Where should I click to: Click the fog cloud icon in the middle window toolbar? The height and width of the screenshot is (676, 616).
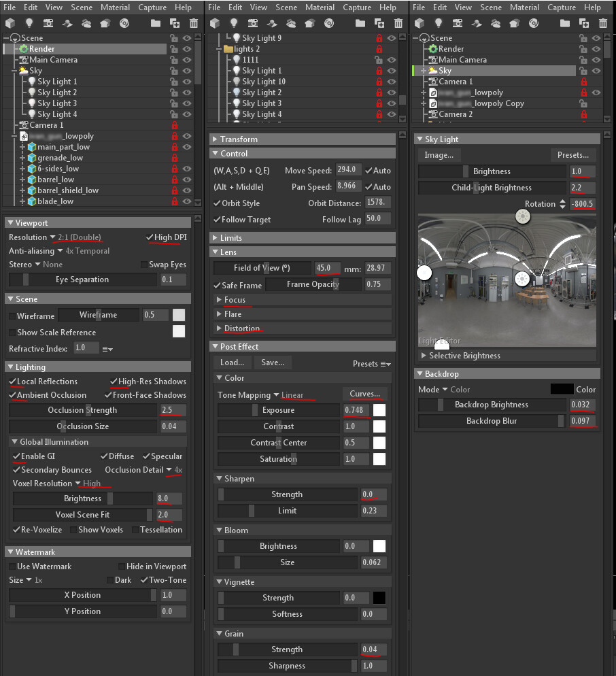[291, 24]
